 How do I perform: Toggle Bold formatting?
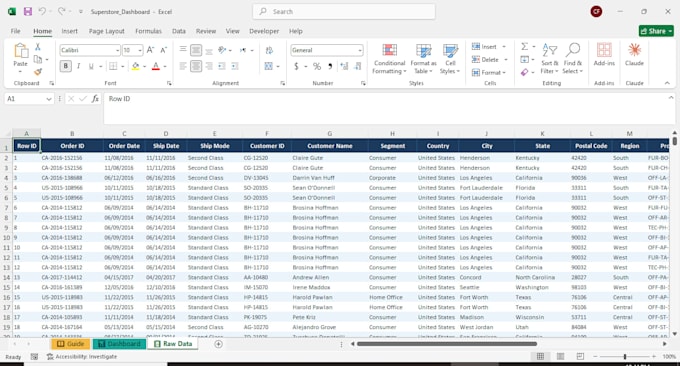click(x=66, y=66)
